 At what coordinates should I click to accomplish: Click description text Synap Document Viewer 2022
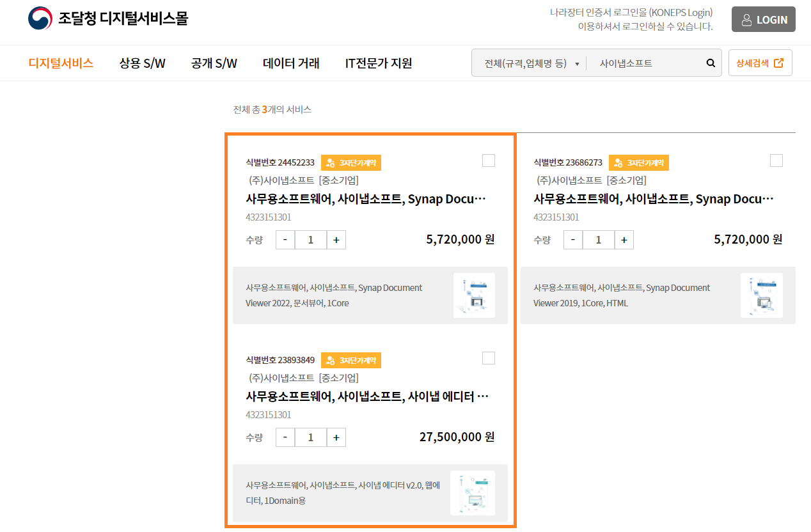tap(334, 295)
